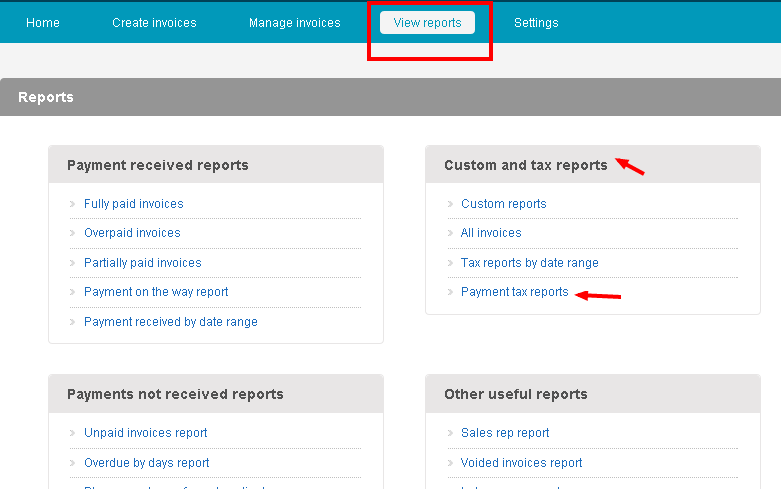View Partially paid invoices report

(142, 262)
